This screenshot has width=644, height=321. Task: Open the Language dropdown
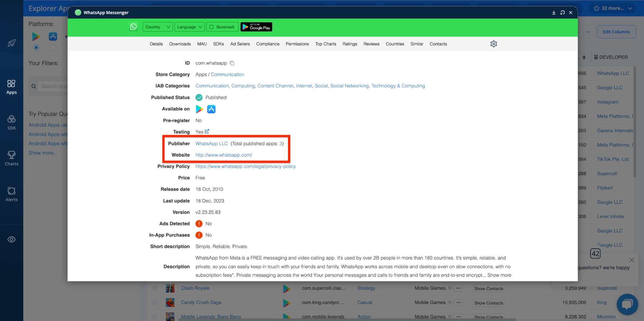(189, 27)
